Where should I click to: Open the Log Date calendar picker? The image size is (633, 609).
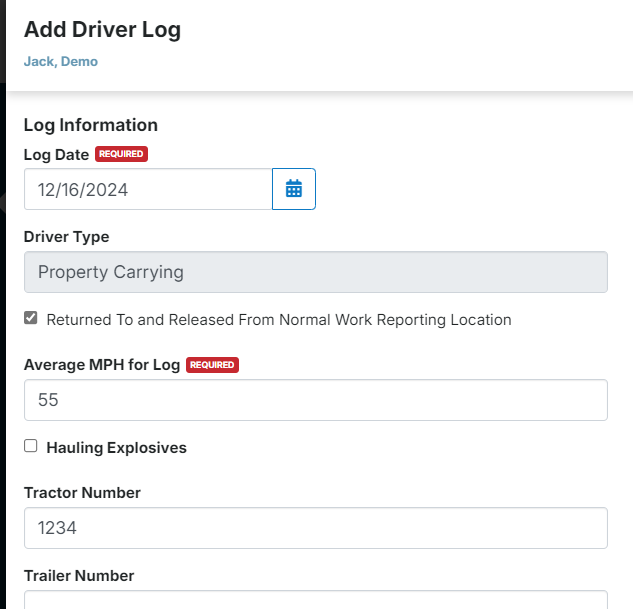293,189
